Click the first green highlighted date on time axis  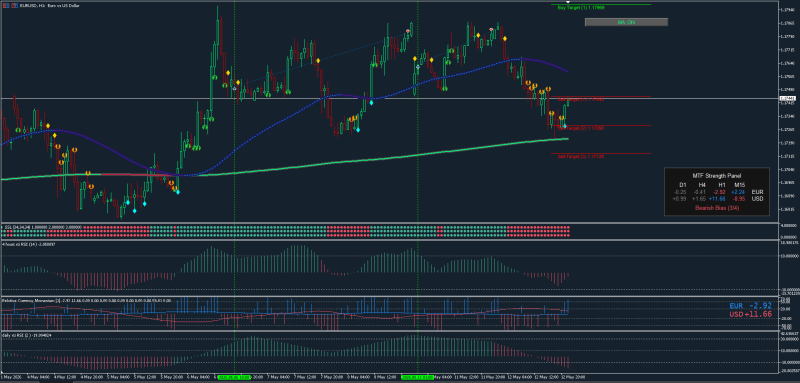tap(233, 377)
